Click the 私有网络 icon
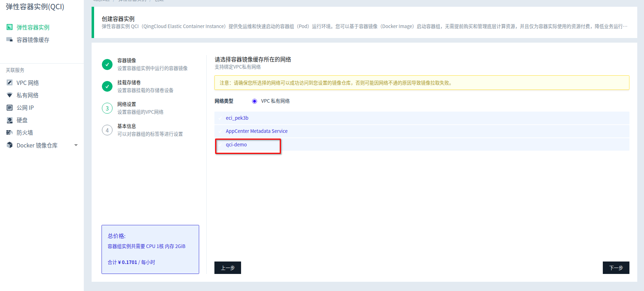Image resolution: width=644 pixels, height=291 pixels. point(10,95)
